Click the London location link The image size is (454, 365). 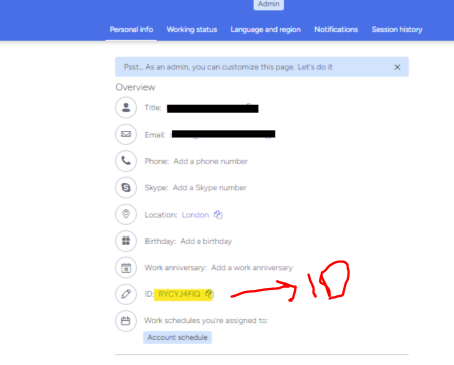point(195,215)
